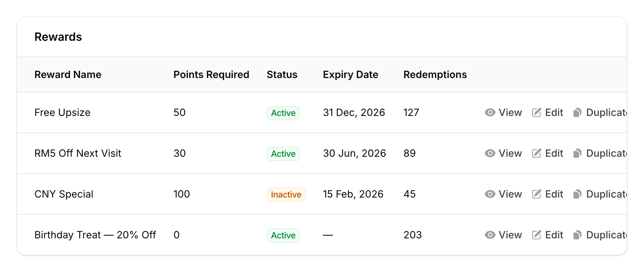Click the Duplicate icon for RM5 Off Next Visit
Screen dimensions: 644x272
click(577, 153)
